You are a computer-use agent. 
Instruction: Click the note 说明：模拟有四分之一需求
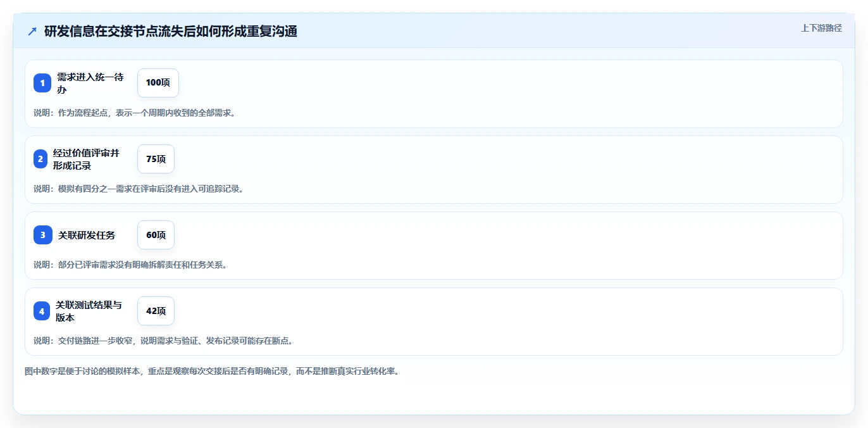(139, 189)
